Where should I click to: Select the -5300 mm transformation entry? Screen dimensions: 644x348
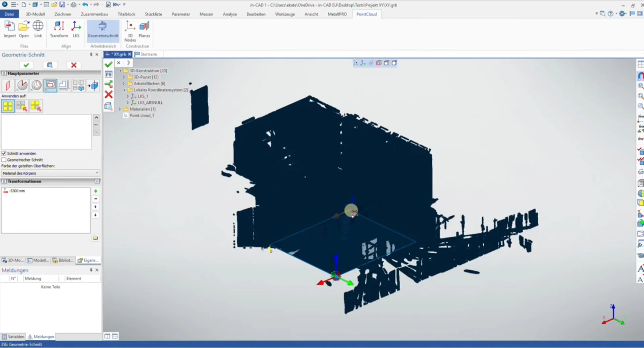(17, 191)
